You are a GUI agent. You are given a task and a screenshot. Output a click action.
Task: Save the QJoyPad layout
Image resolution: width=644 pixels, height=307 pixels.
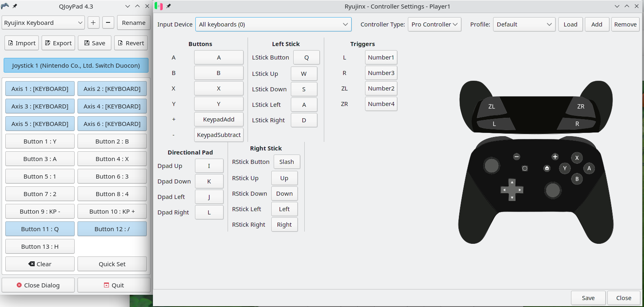point(95,43)
